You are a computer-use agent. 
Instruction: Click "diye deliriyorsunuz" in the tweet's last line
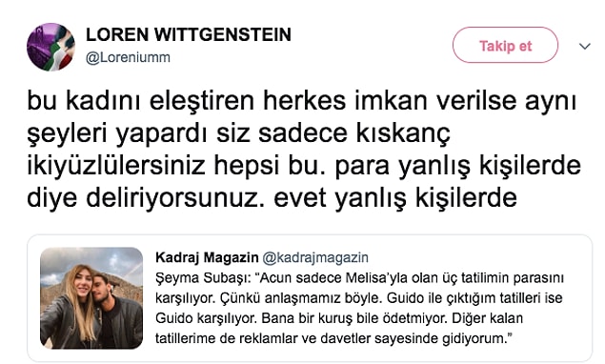(146, 198)
